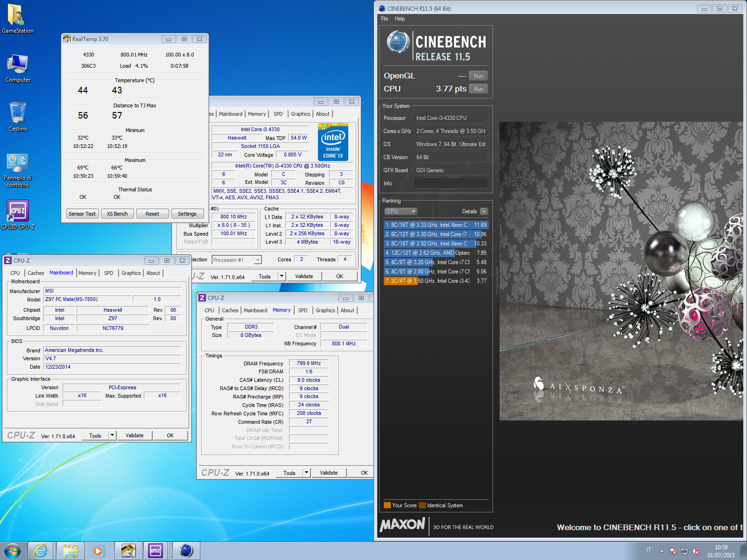Switch to CPU tab in Memory CPU-Z window
Screen dimensions: 747x560
click(x=210, y=310)
